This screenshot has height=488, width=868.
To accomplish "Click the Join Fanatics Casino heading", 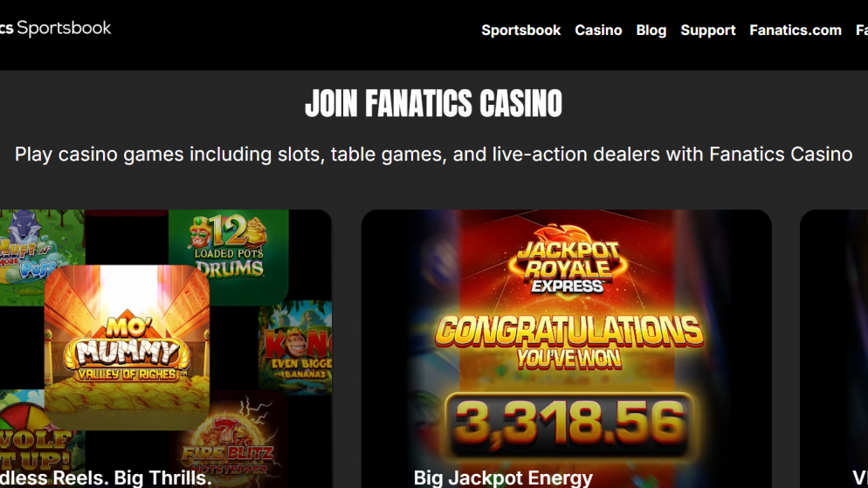I will (433, 104).
